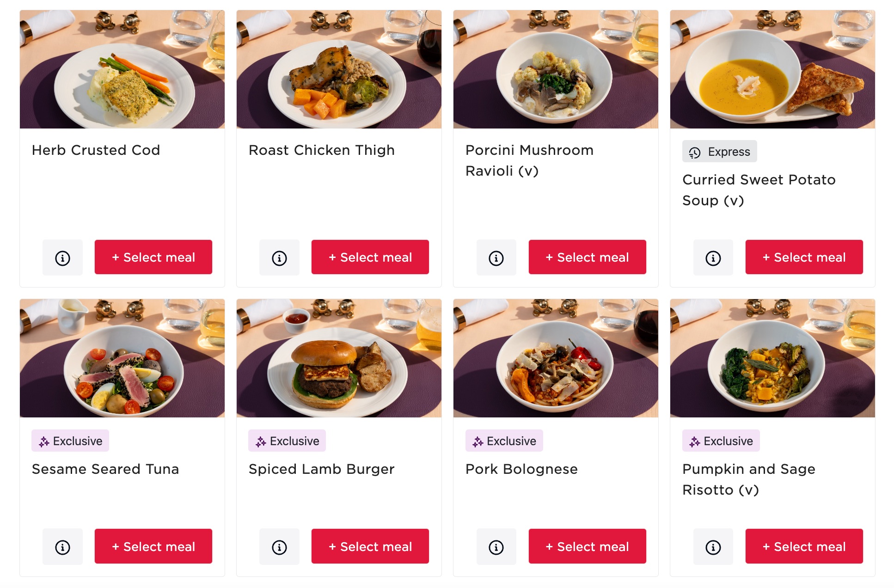The height and width of the screenshot is (588, 894).
Task: Click info icon for Curried Sweet Potato Soup
Action: click(713, 257)
